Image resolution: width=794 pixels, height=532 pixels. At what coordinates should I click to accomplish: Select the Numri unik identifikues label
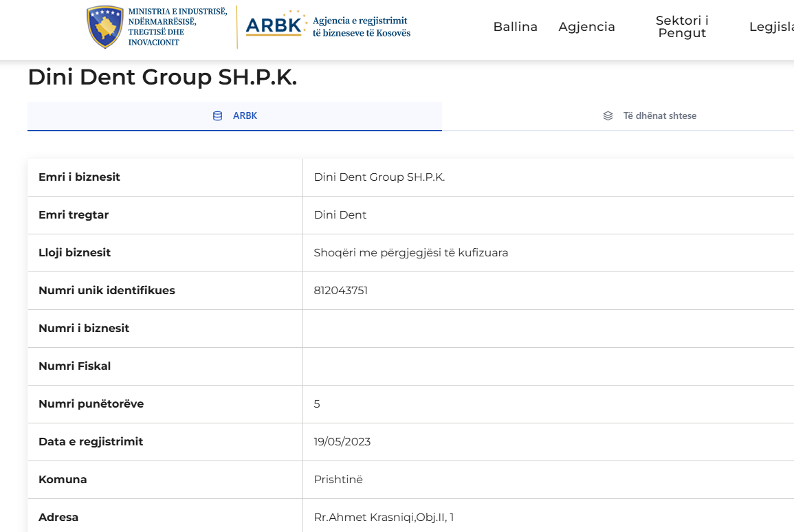[x=107, y=291]
